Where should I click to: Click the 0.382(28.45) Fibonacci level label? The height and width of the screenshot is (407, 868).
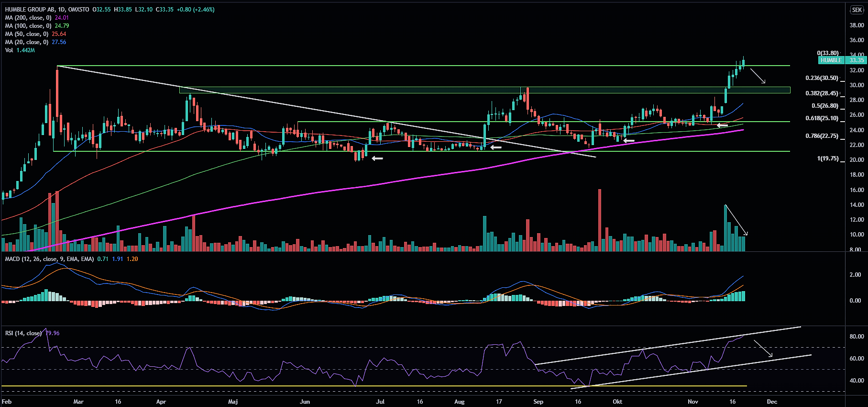click(x=822, y=93)
